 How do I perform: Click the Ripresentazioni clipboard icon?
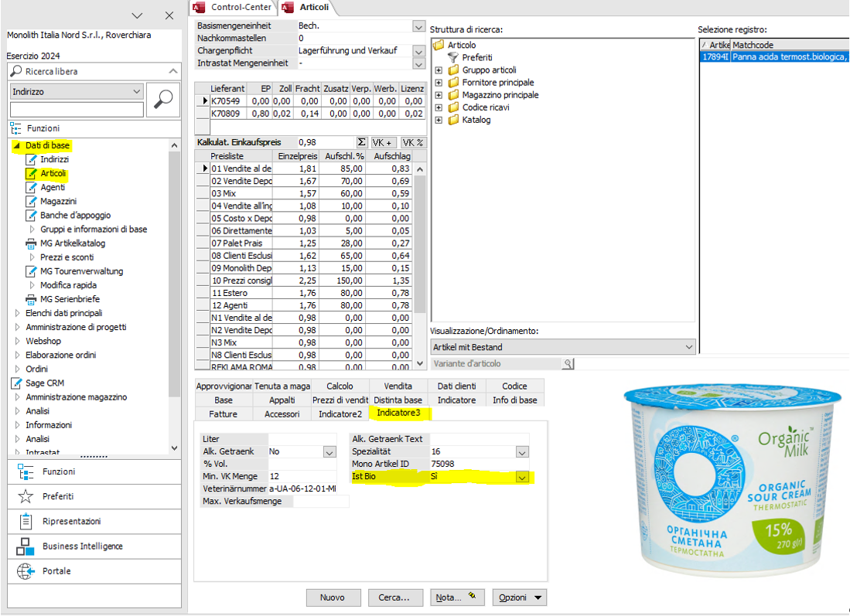point(26,521)
